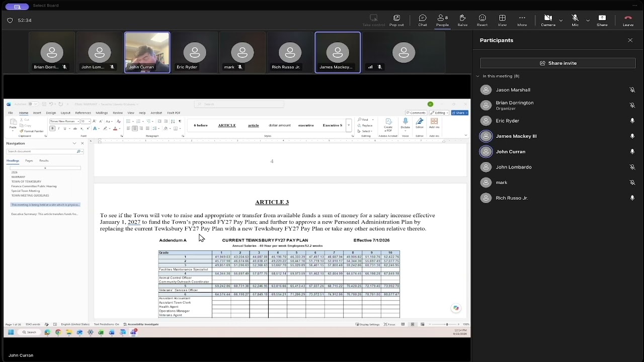644x362 pixels.
Task: Select John Curran's video thumbnail
Action: point(147,52)
